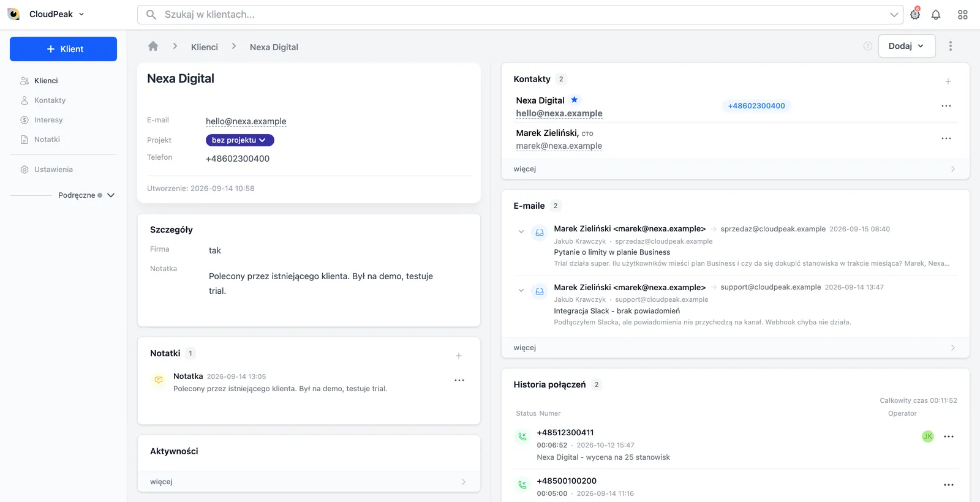The image size is (980, 502).
Task: Click the hello@nexa.example link in client details
Action: pos(246,121)
